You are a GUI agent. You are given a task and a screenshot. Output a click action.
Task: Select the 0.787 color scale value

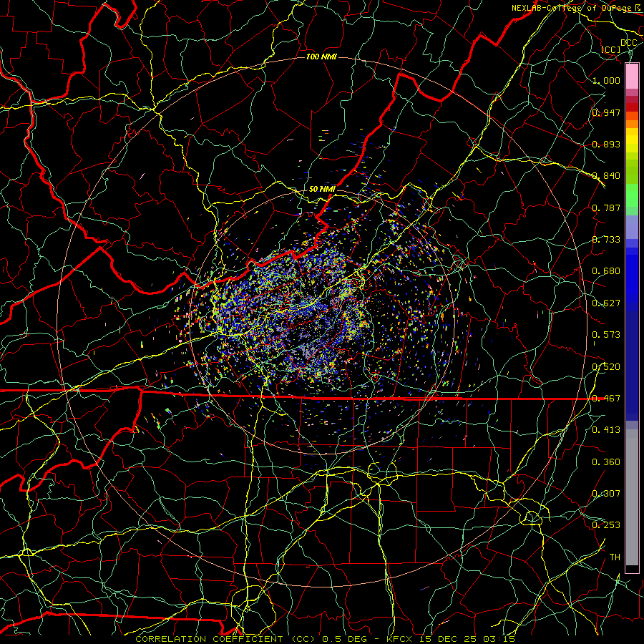point(606,208)
